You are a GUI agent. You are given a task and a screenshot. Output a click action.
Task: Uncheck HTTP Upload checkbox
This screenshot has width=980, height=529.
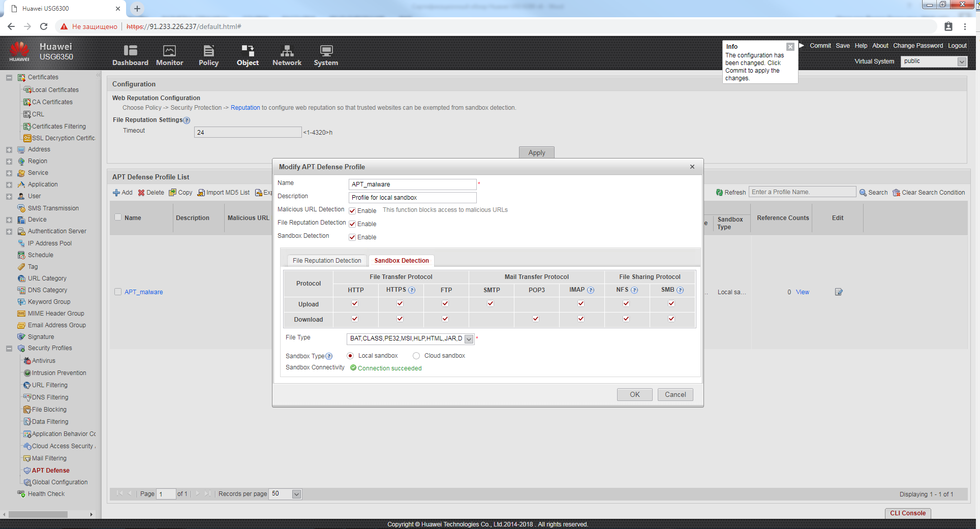tap(355, 303)
